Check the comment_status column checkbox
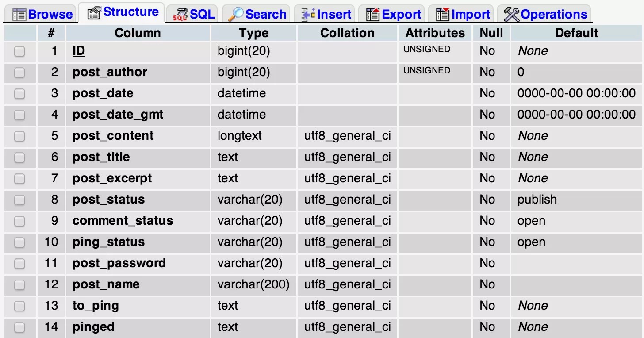 [x=19, y=221]
